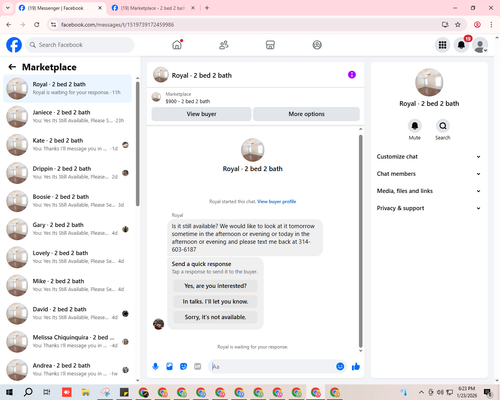Click the Aa message input box
The width and height of the screenshot is (500, 400).
(272, 367)
